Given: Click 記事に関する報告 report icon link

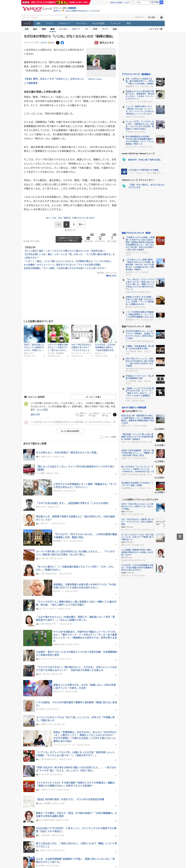Looking at the screenshot, I should [32, 241].
